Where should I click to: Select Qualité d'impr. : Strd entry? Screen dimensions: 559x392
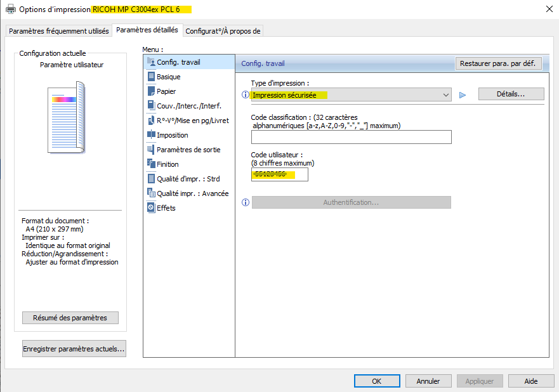(x=188, y=179)
